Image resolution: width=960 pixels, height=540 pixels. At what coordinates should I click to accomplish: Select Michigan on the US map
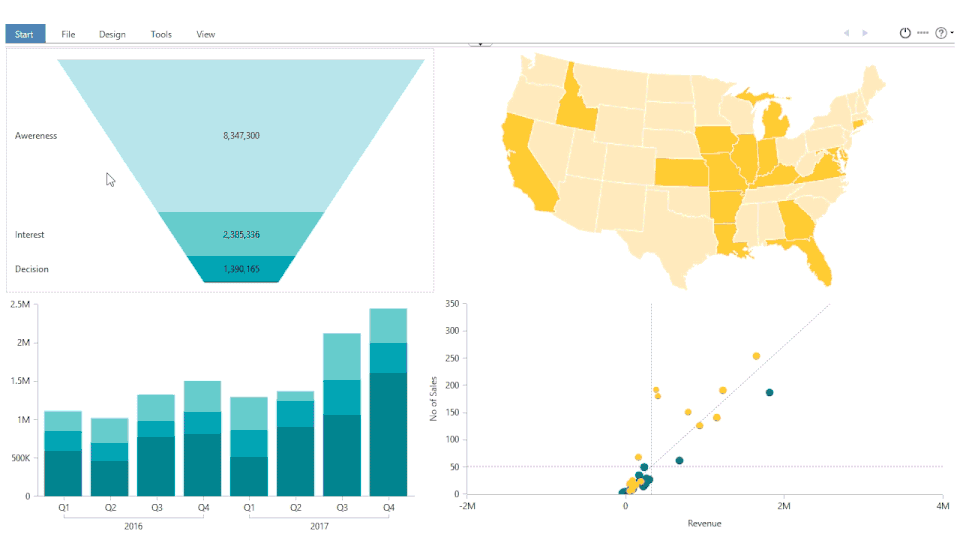774,121
